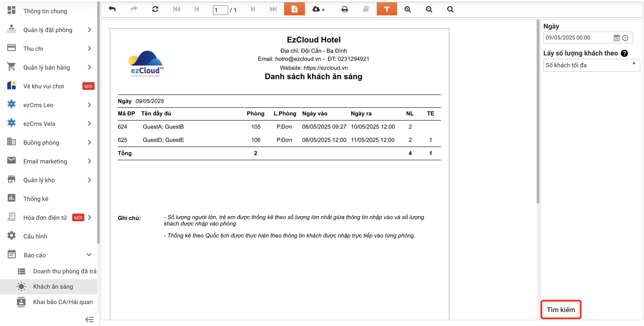Click help icon beside Lấy số lượng khách
644x326 pixels.
[624, 53]
